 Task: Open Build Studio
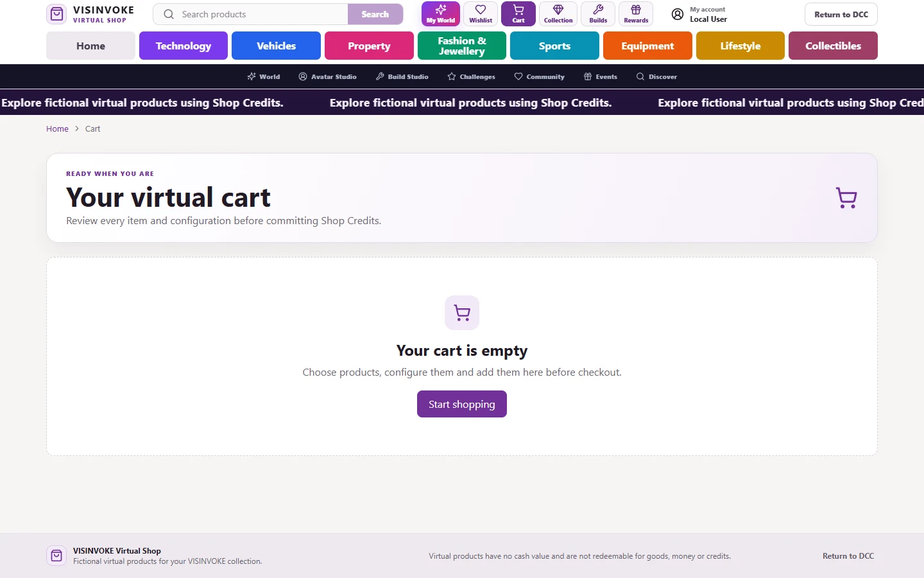pyautogui.click(x=402, y=76)
